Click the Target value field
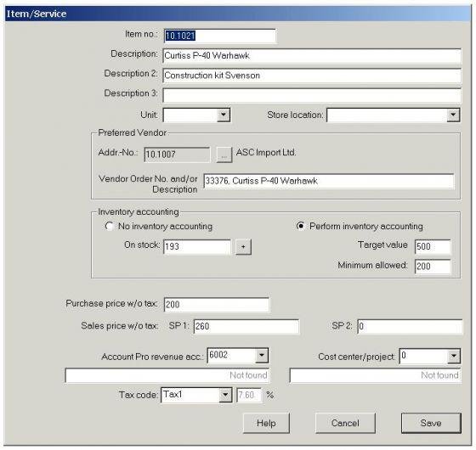 point(433,246)
